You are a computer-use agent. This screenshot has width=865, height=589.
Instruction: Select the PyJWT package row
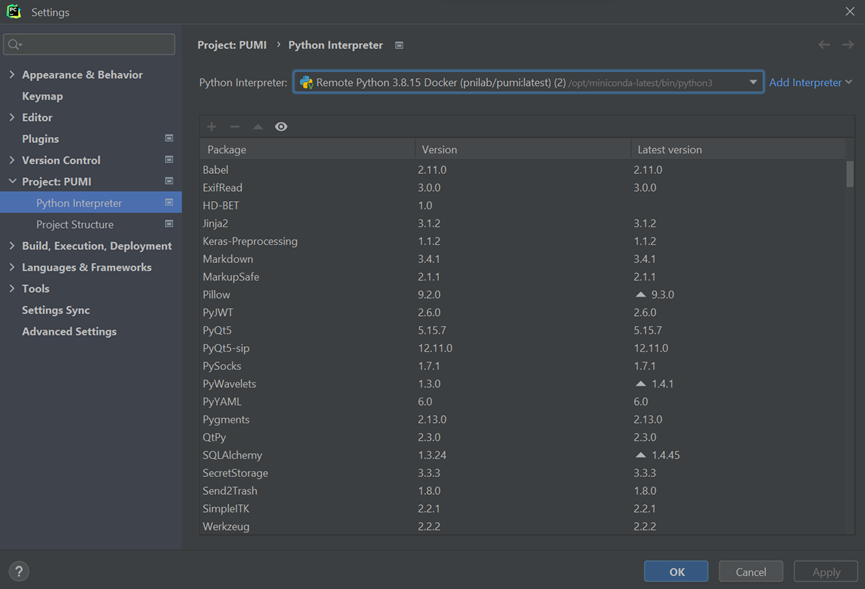[x=522, y=312]
